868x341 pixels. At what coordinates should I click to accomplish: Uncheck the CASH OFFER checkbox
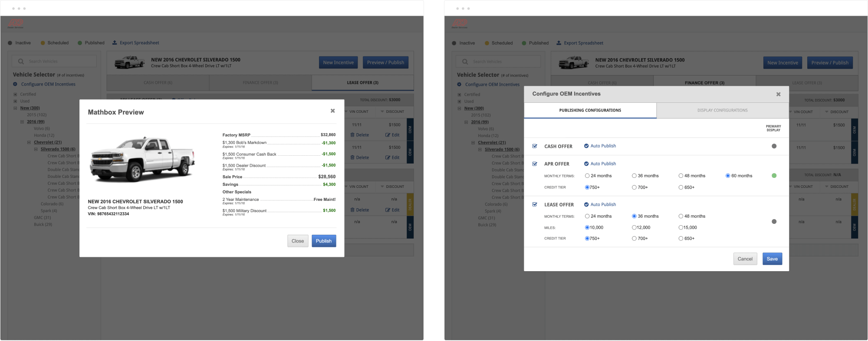pyautogui.click(x=535, y=146)
